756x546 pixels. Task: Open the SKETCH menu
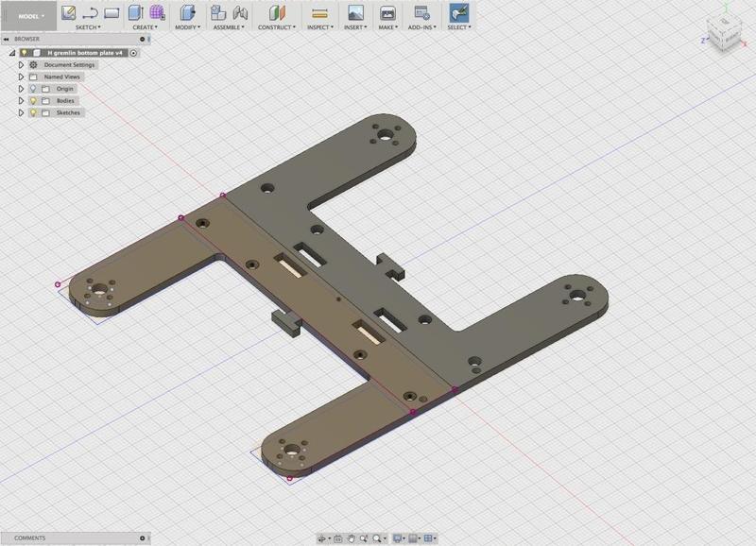point(88,27)
